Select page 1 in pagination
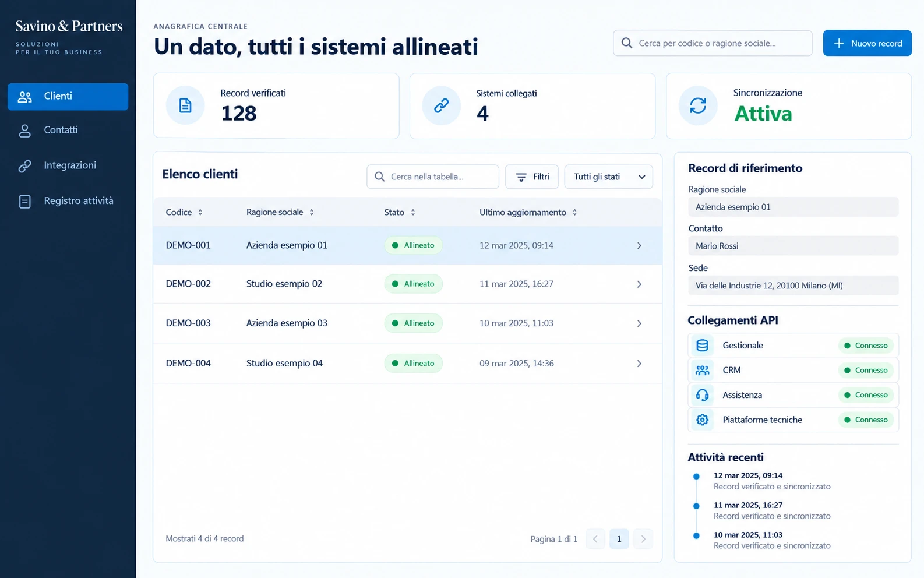The height and width of the screenshot is (578, 924). (x=619, y=539)
